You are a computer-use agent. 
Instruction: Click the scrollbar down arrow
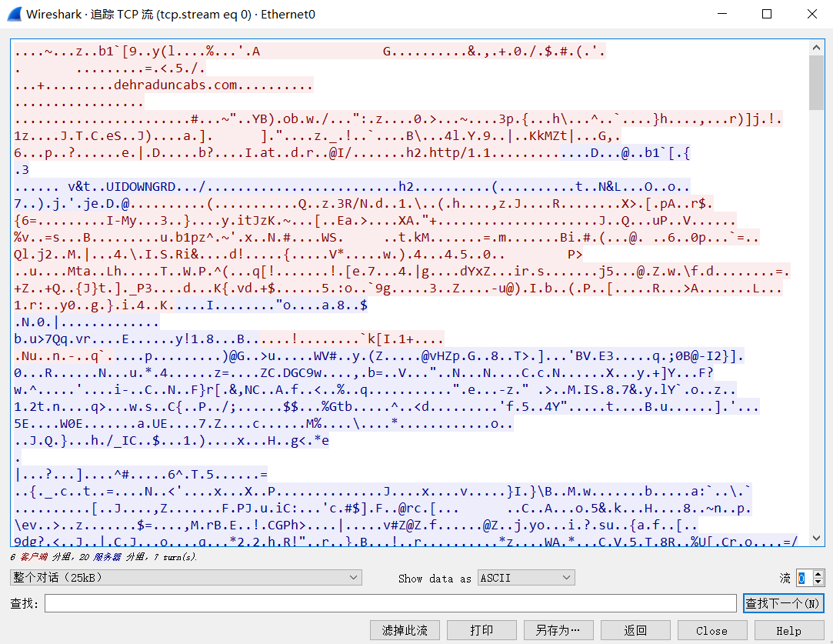pyautogui.click(x=817, y=542)
